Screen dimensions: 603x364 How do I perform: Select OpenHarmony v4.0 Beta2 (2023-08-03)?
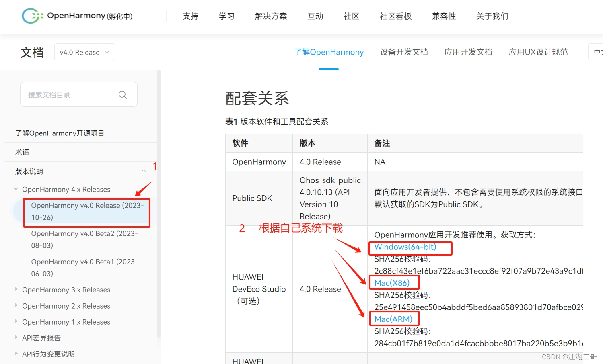click(84, 239)
